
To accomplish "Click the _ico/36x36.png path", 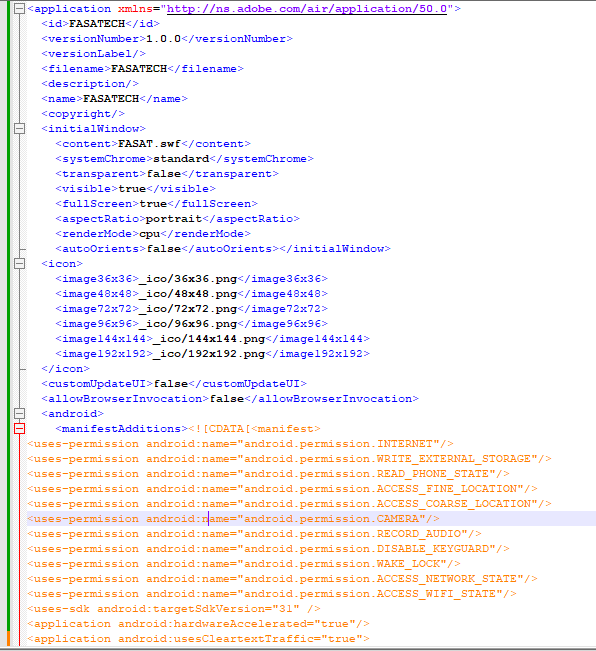I will pyautogui.click(x=188, y=279).
